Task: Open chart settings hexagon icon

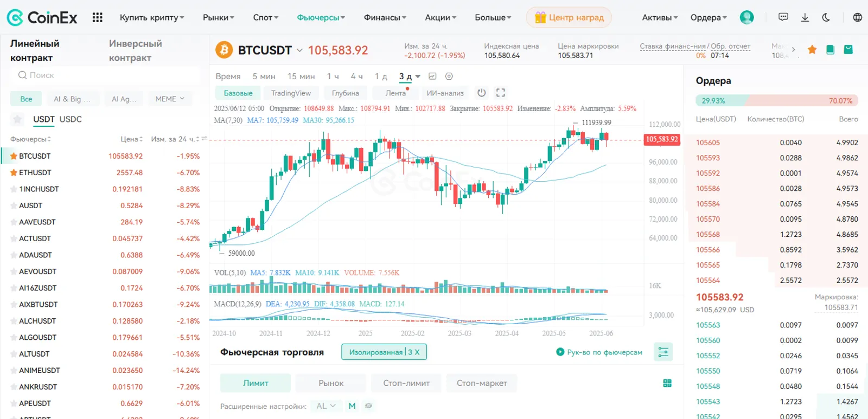Action: pyautogui.click(x=449, y=76)
